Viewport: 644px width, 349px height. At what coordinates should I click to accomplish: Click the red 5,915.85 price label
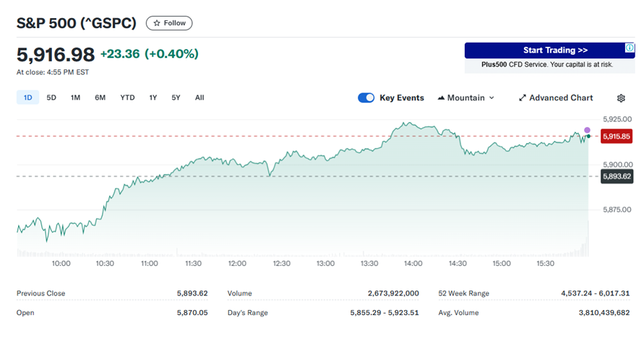tap(617, 137)
